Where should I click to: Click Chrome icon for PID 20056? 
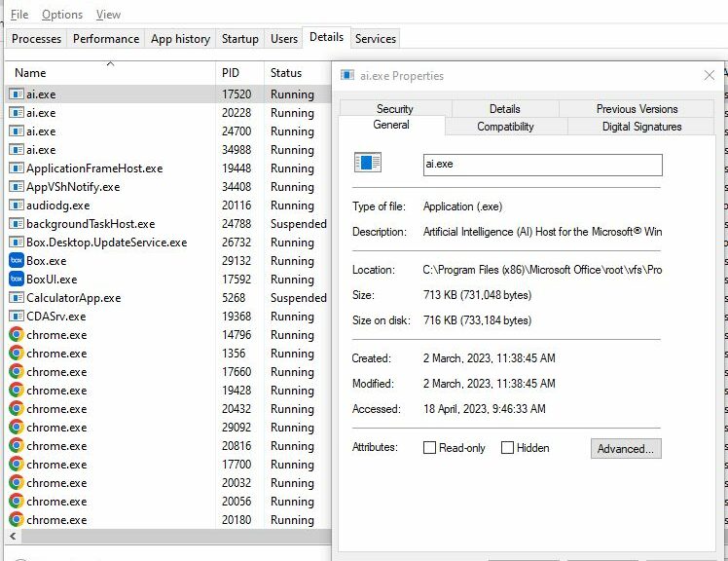pos(17,502)
